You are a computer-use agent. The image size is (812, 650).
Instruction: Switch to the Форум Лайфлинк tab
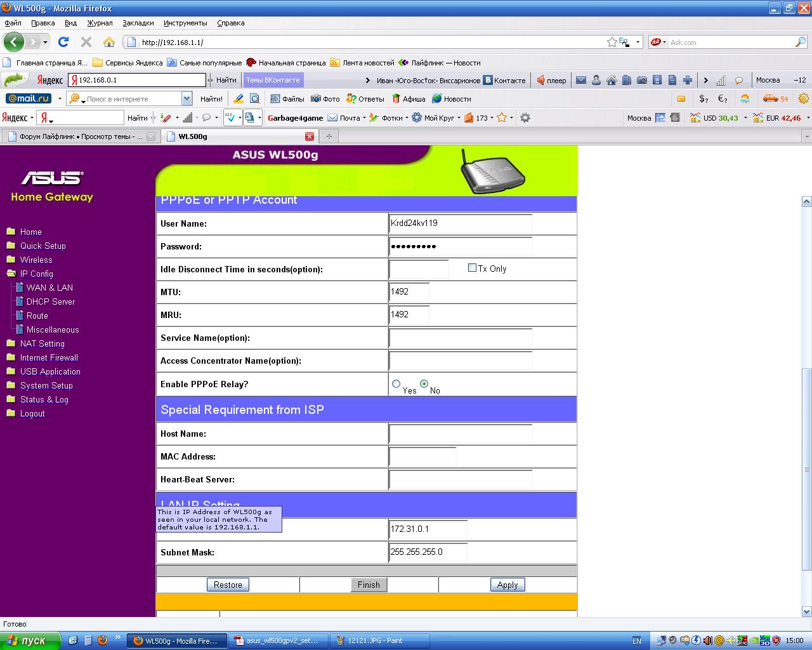point(80,136)
